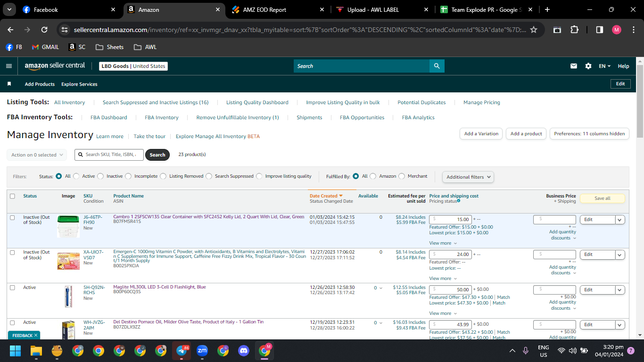
Task: Set Fulfilled By to Merchant
Action: (x=402, y=176)
